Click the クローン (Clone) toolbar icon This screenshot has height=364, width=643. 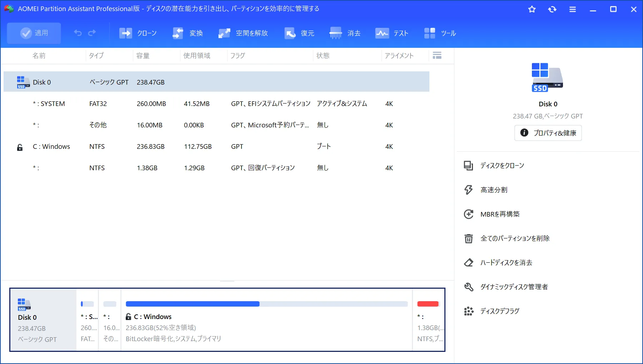tap(126, 33)
